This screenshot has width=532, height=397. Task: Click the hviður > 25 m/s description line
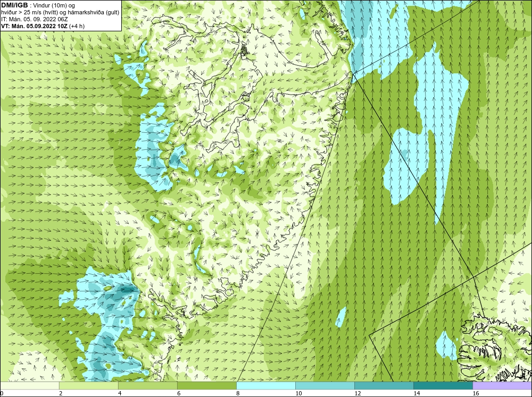[60, 12]
